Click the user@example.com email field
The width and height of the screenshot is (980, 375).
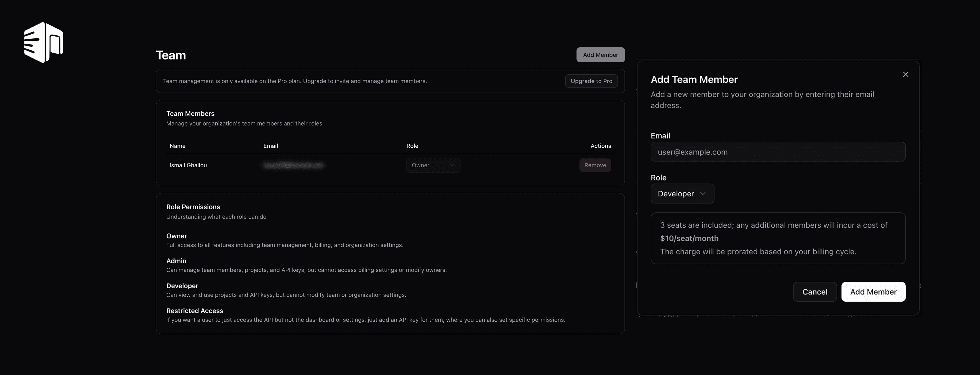[x=778, y=152]
